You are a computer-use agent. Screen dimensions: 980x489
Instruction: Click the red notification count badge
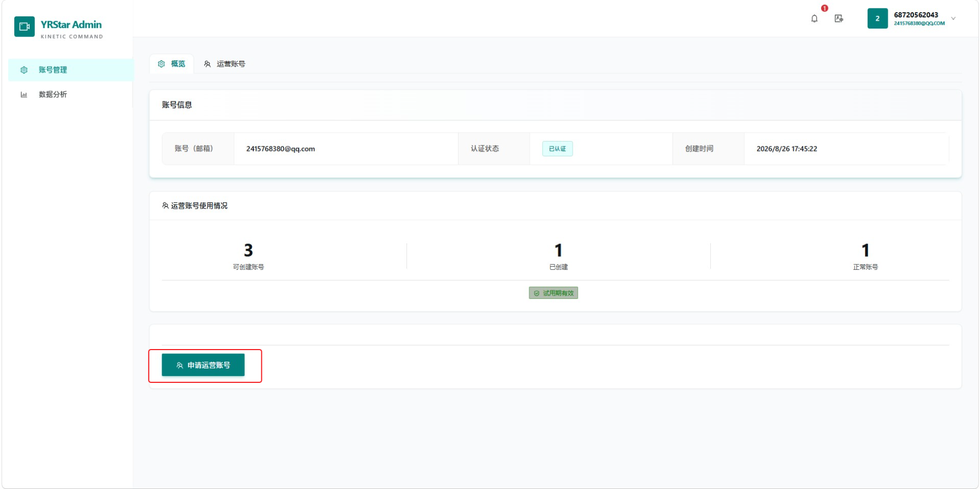(x=824, y=8)
